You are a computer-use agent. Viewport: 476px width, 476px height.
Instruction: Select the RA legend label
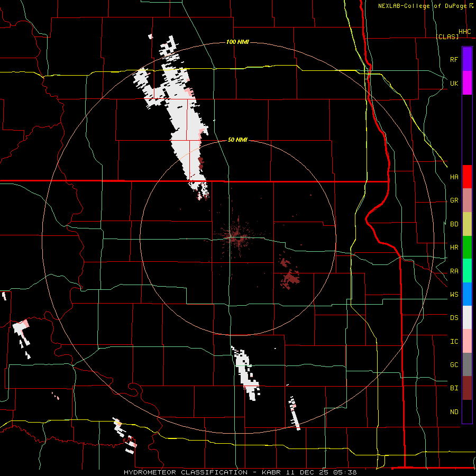pyautogui.click(x=454, y=271)
